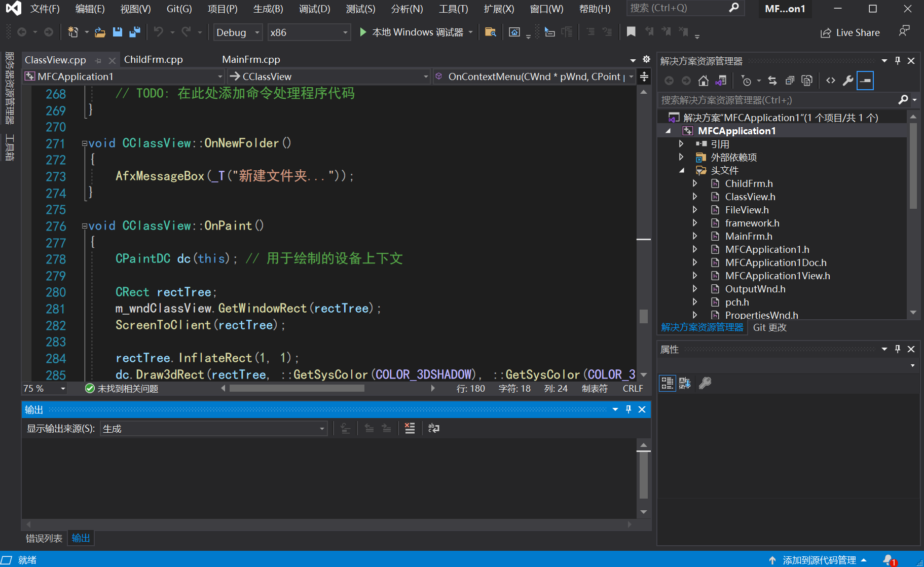
Task: Select MainFrm.h in Solution Explorer
Action: (x=749, y=236)
